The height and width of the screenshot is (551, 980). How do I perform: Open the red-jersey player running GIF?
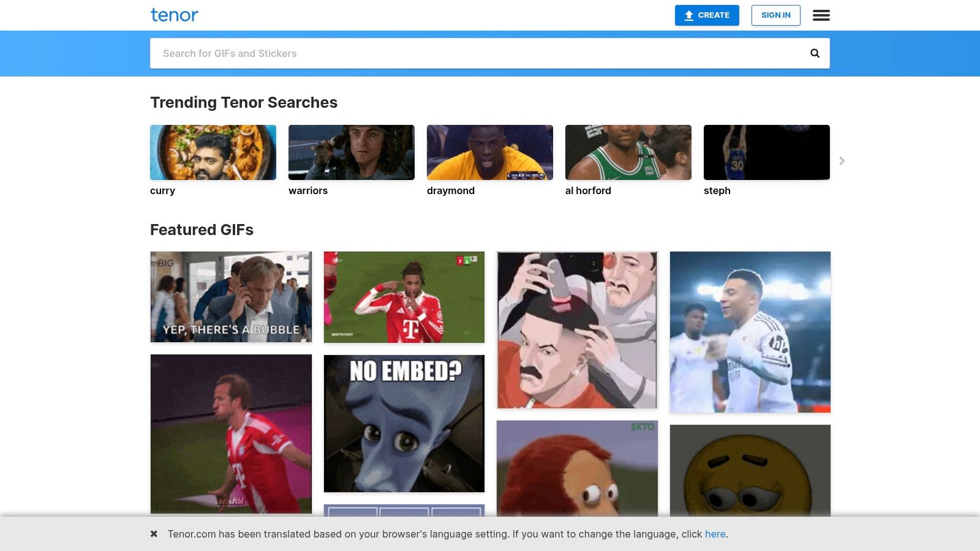point(231,434)
